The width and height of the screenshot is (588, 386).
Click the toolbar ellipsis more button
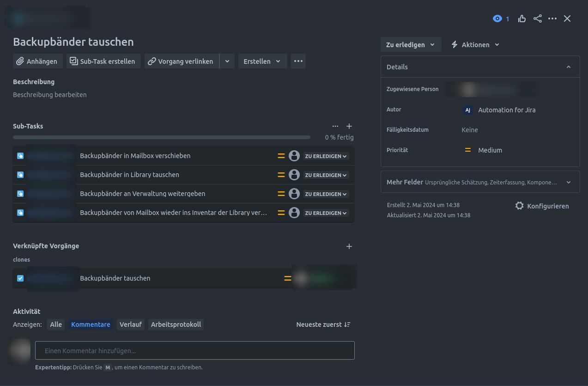point(298,61)
